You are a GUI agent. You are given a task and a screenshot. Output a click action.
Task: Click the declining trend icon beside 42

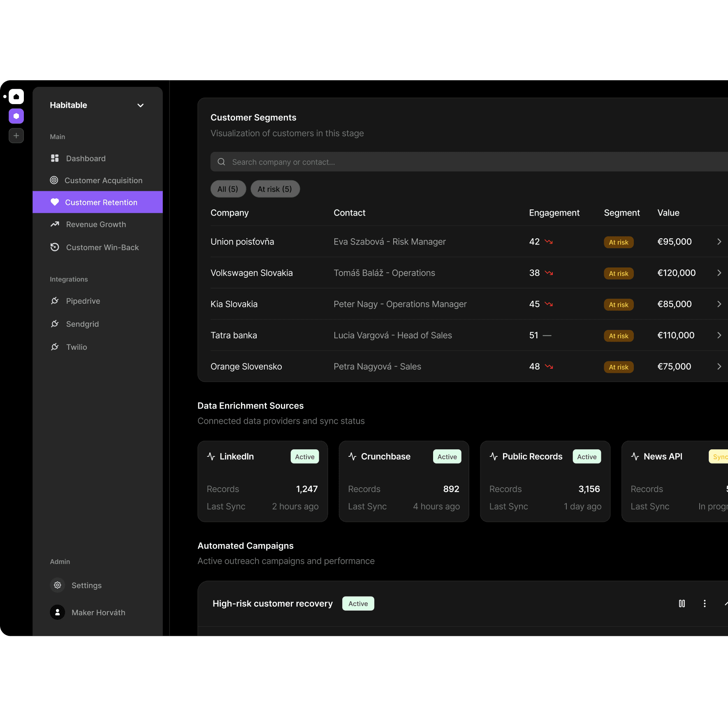click(x=549, y=242)
